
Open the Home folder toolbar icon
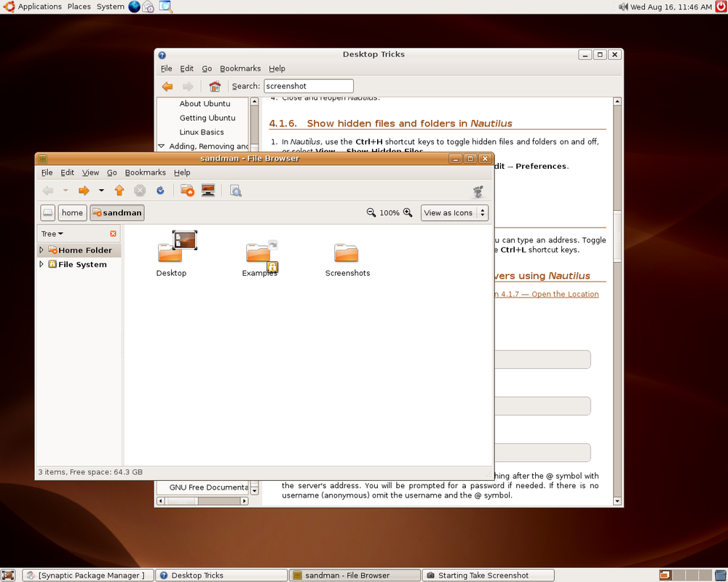pyautogui.click(x=187, y=191)
